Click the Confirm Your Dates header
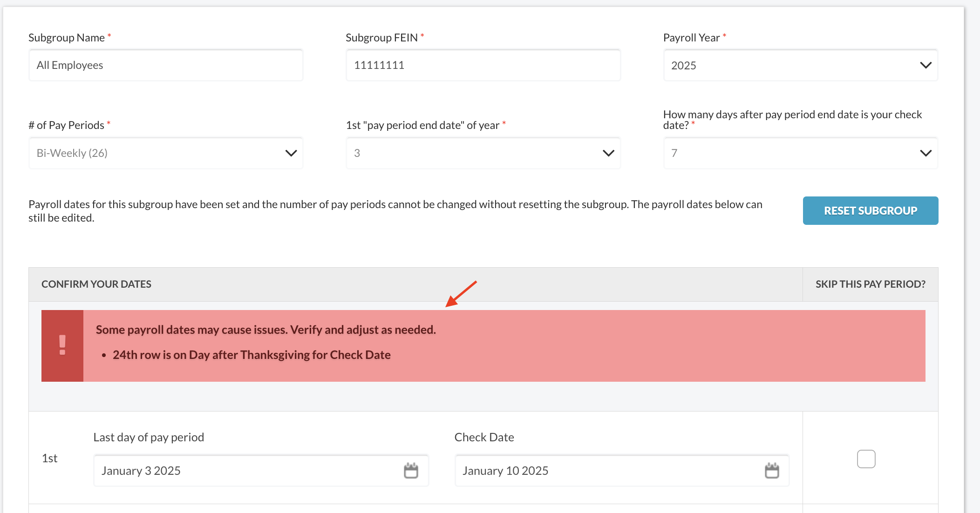The width and height of the screenshot is (980, 513). pos(96,284)
